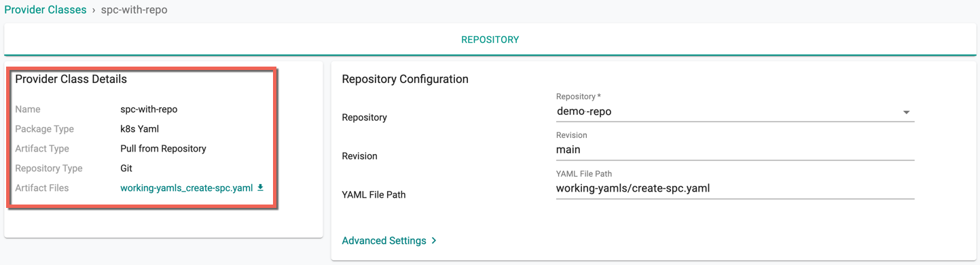Open working-yamls_create-spc.yaml artifact file link
Image resolution: width=980 pixels, height=265 pixels.
(187, 188)
